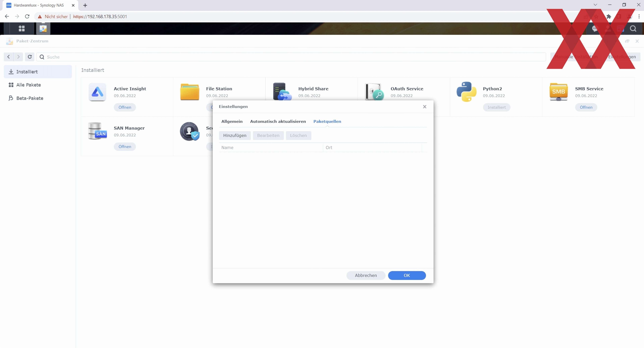Click the SMB Service icon
The image size is (644, 348).
(x=559, y=92)
